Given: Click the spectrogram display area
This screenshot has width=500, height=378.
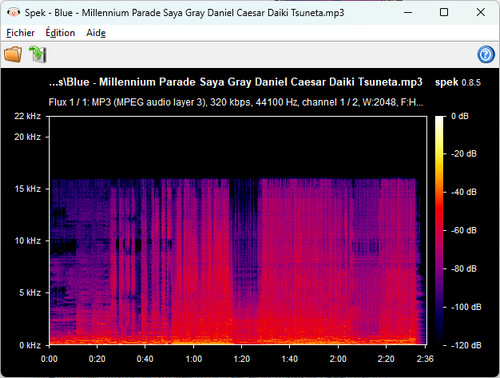Looking at the screenshot, I should (x=238, y=230).
